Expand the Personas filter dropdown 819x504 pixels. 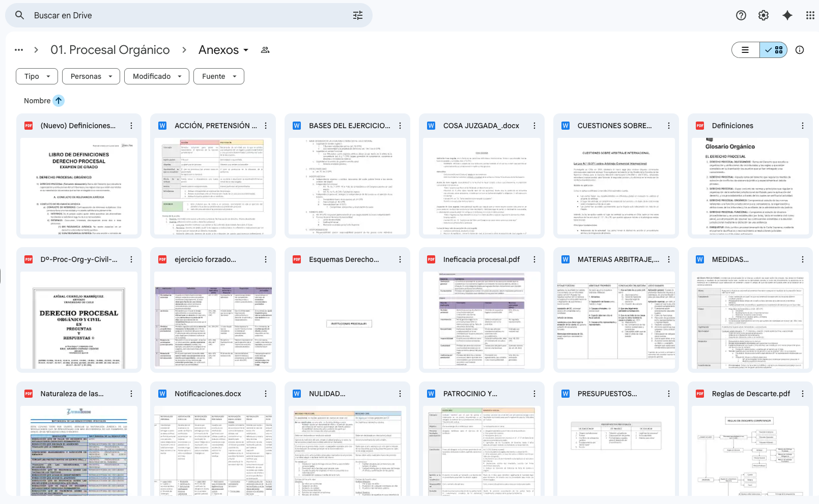91,76
